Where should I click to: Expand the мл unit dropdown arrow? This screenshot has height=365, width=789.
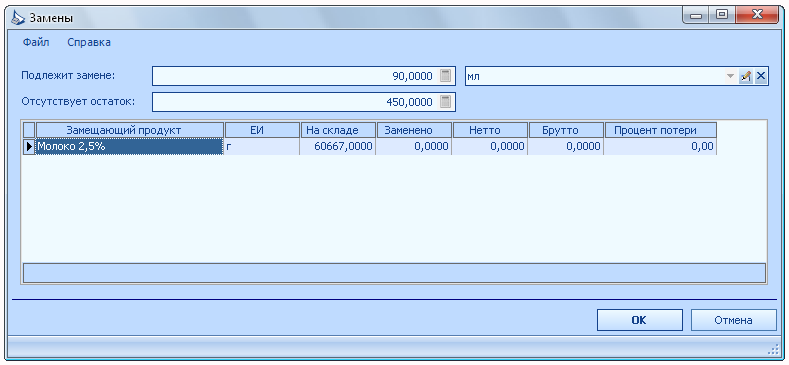pos(730,77)
